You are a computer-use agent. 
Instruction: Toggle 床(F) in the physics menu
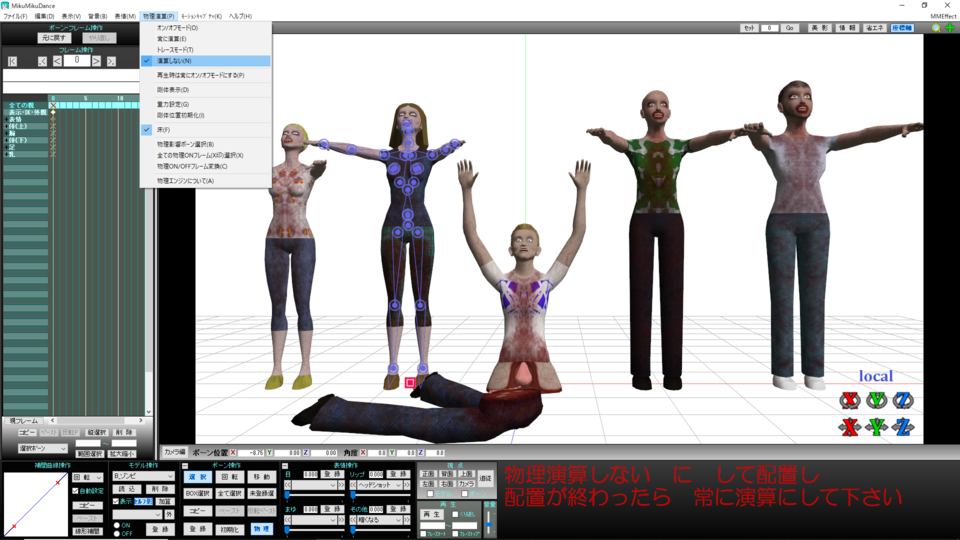[206, 130]
